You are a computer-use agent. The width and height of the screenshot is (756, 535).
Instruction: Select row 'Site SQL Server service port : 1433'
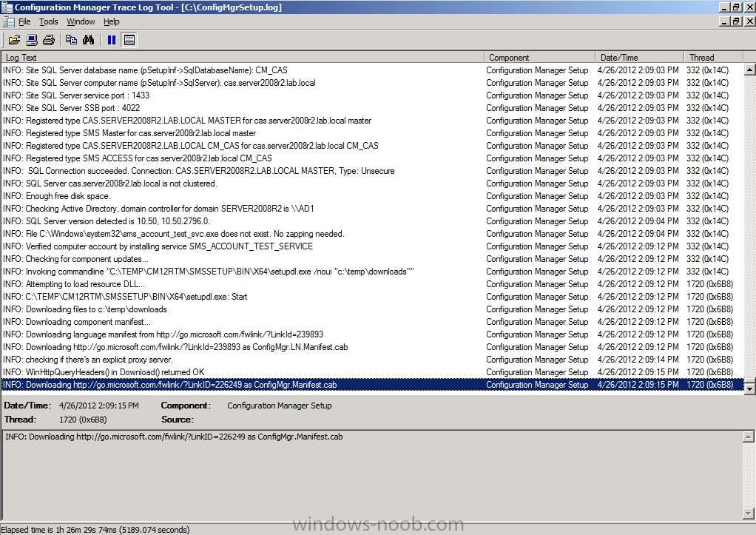[372, 95]
